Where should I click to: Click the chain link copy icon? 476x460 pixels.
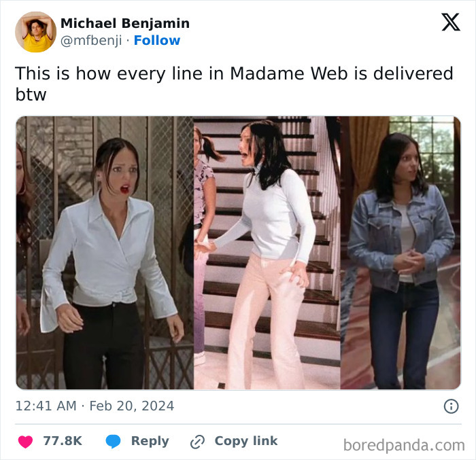tap(197, 442)
